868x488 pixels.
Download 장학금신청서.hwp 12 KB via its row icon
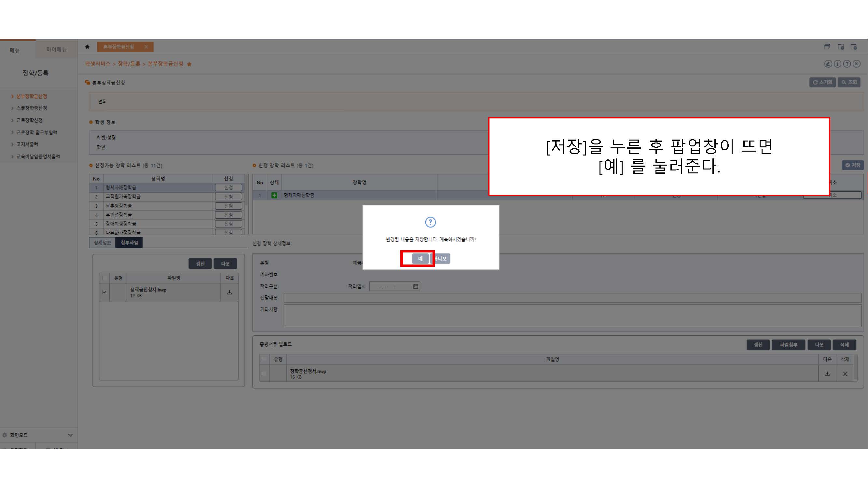pos(229,292)
